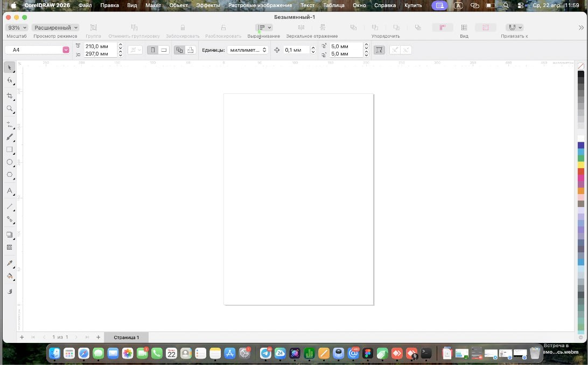Select the Shape node-editing tool

[x=10, y=80]
